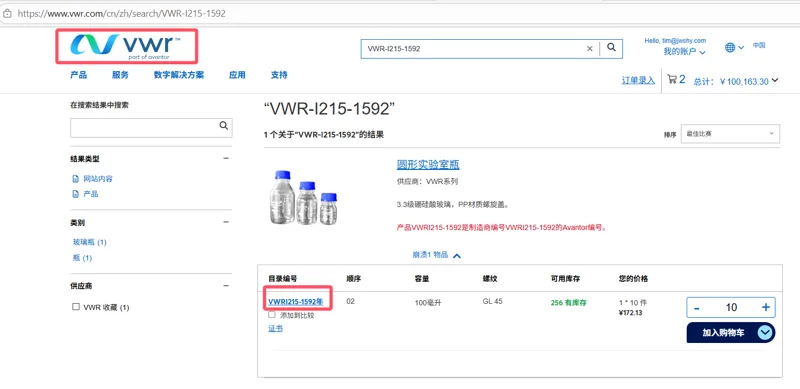Open the 加入购物车 dropdown arrow
Viewport: 800px width, 389px height.
pos(765,333)
